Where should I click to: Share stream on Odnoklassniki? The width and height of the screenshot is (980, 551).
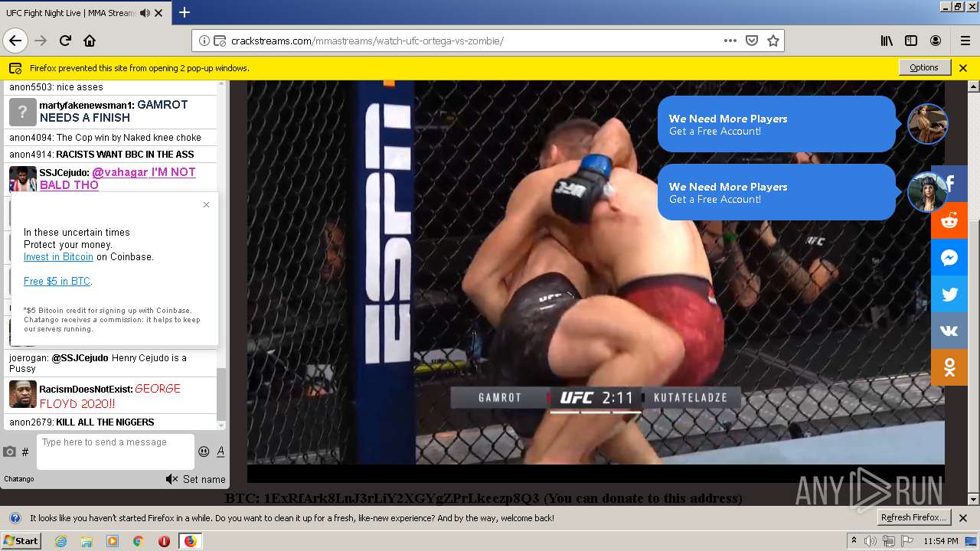click(x=949, y=367)
